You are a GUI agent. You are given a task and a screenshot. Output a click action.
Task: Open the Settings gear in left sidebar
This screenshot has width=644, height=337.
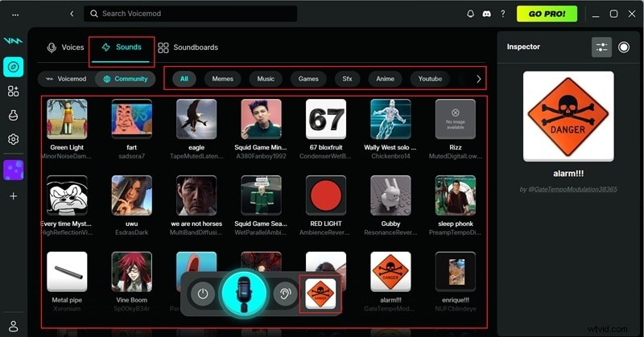tap(13, 139)
